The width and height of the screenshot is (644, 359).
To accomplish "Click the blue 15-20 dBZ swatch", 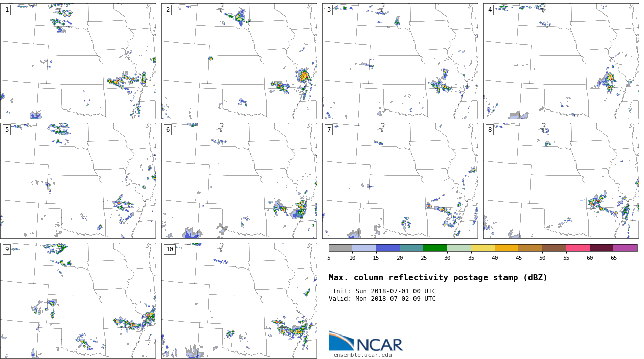I will [388, 248].
